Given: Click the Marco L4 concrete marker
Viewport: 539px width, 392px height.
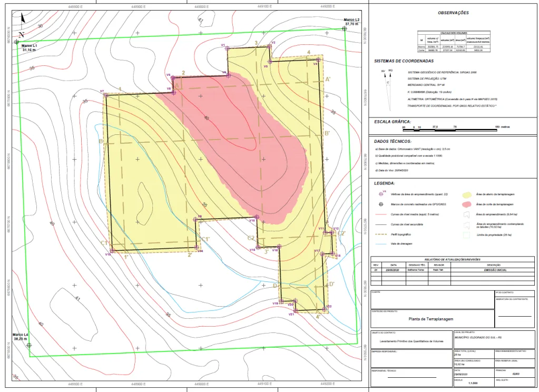Looking at the screenshot, I should point(30,345).
